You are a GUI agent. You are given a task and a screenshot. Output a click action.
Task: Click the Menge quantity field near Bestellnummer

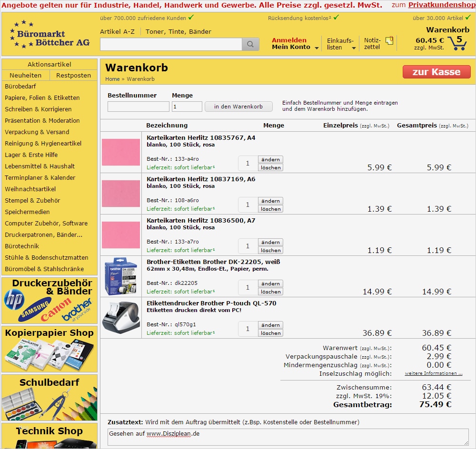coord(187,107)
